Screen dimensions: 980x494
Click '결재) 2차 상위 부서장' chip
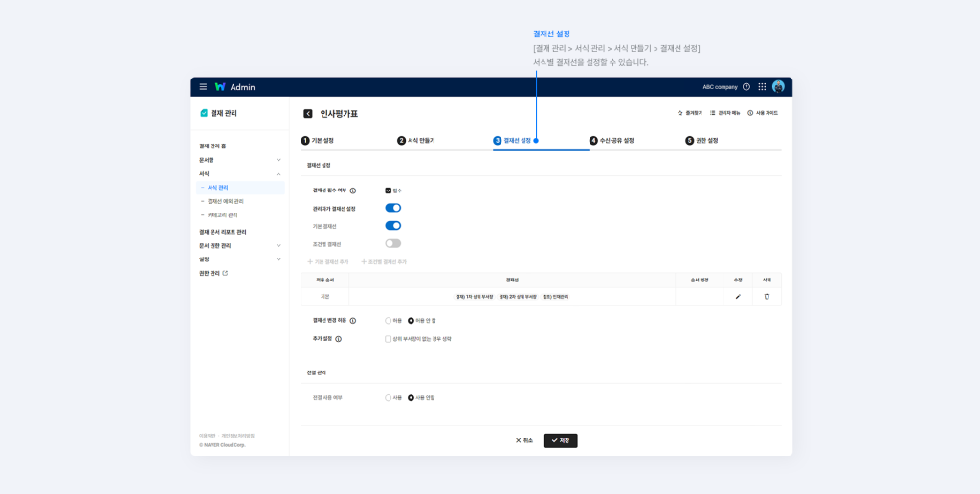coord(518,297)
